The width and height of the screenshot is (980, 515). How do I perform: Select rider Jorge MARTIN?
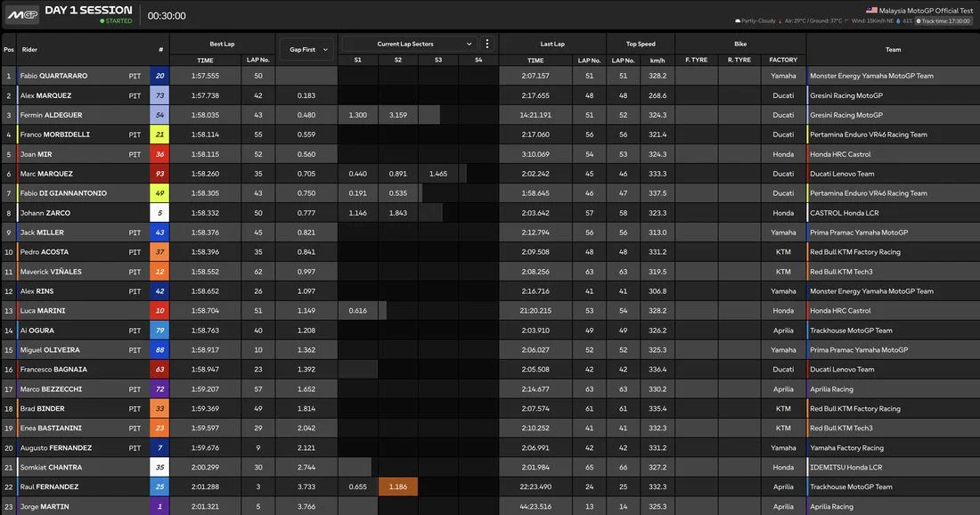[45, 507]
